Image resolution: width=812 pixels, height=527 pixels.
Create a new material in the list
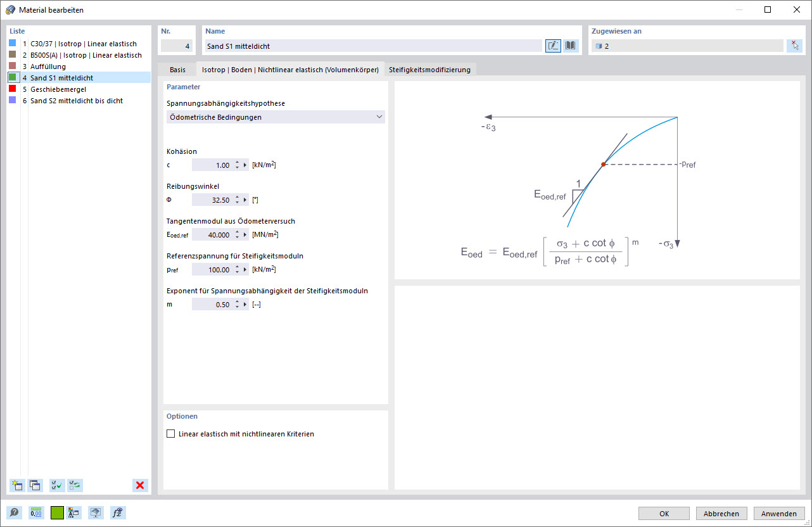[16, 485]
